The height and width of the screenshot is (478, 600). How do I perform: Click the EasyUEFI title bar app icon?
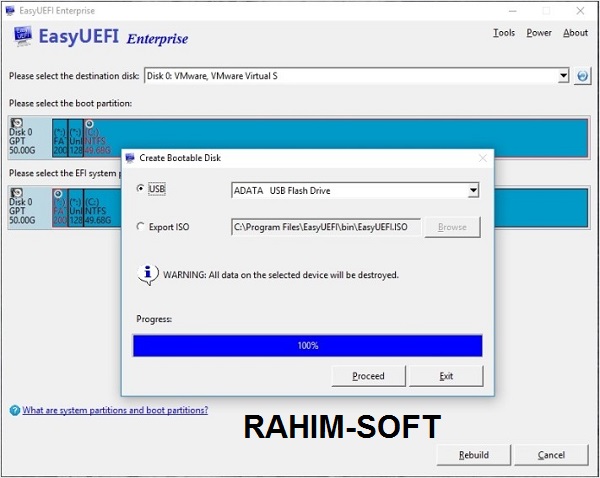[10, 10]
